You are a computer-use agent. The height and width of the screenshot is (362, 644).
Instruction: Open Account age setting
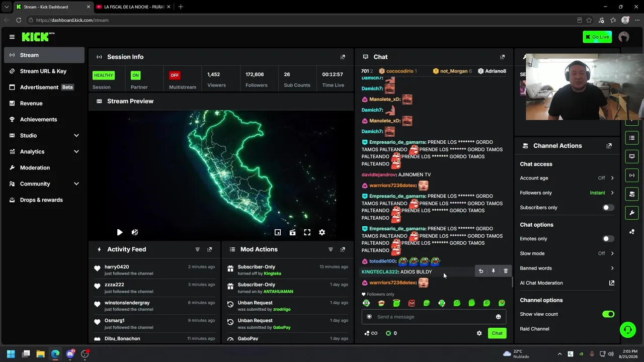pyautogui.click(x=567, y=178)
